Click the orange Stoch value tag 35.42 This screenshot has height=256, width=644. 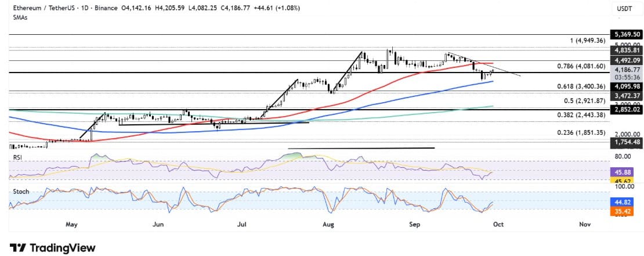coord(624,212)
